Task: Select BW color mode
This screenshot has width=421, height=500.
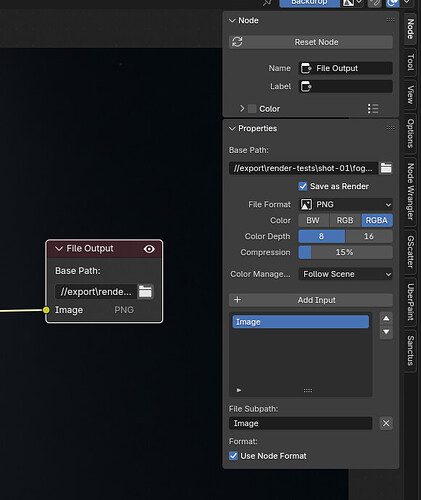Action: click(313, 220)
